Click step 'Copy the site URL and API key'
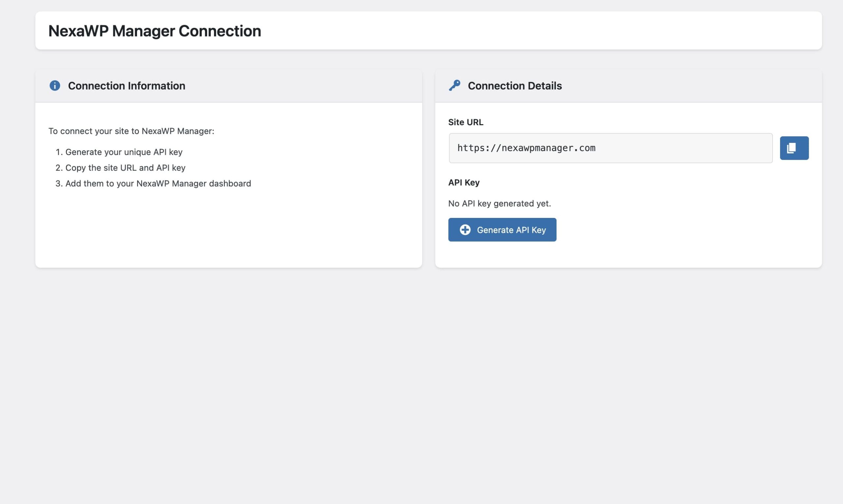This screenshot has height=504, width=843. click(x=125, y=168)
